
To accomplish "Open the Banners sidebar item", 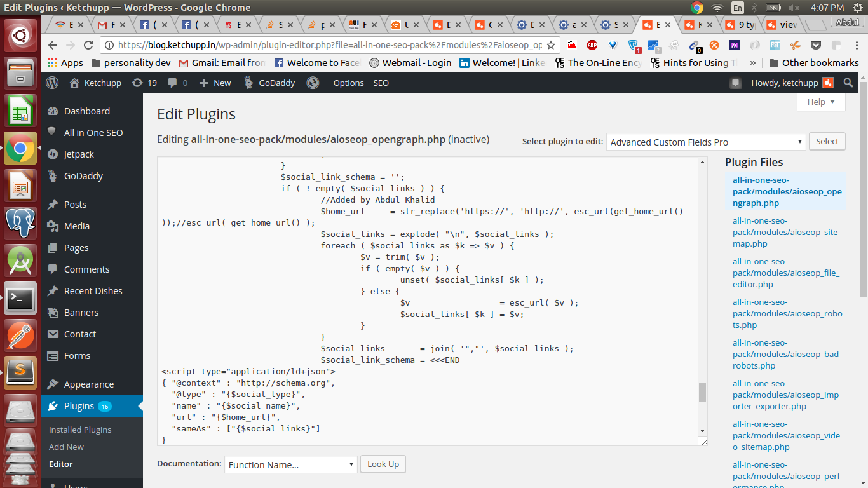I will tap(81, 312).
